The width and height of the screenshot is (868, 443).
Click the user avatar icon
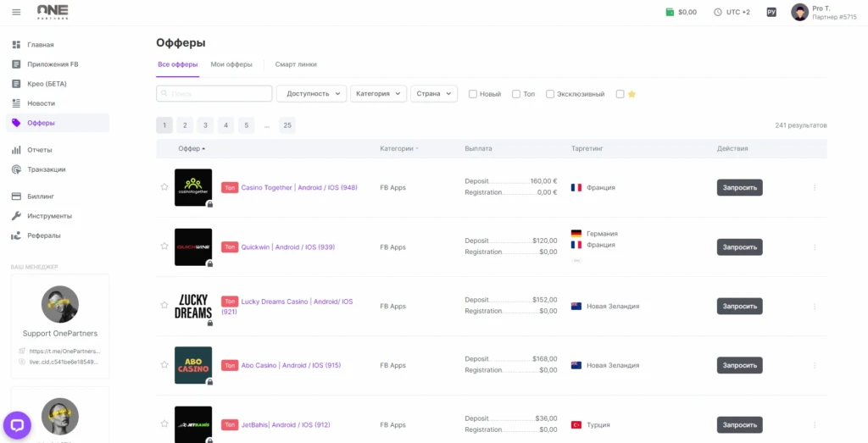799,12
